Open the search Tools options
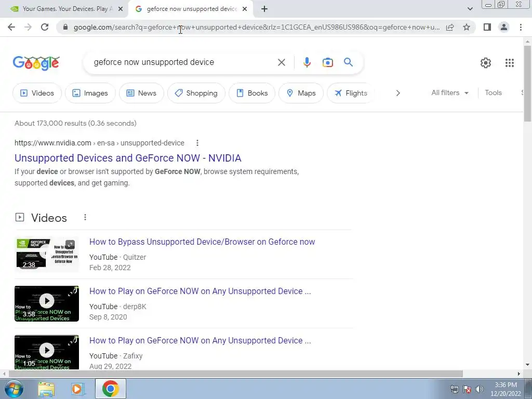This screenshot has width=532, height=399. 493,92
